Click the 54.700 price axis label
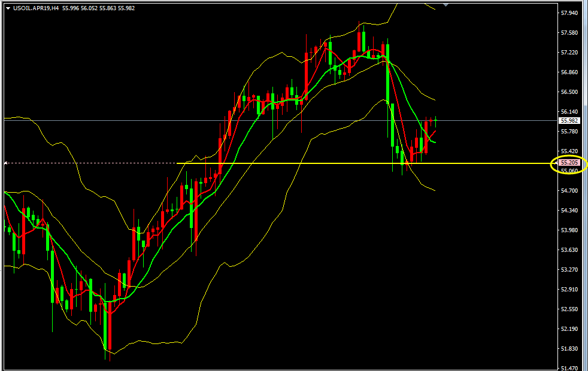This screenshot has height=371, width=588. click(569, 191)
